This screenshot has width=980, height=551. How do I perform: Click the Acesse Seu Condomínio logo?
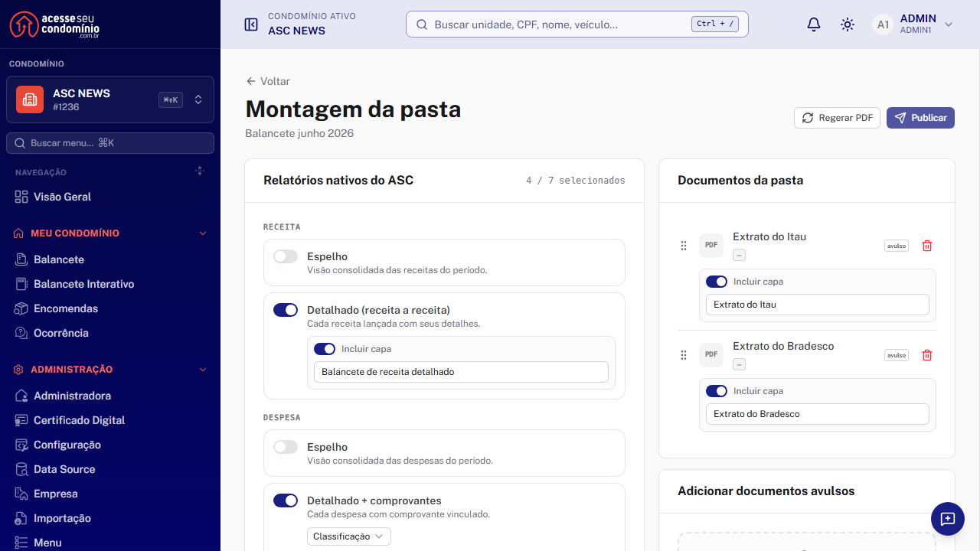(54, 24)
